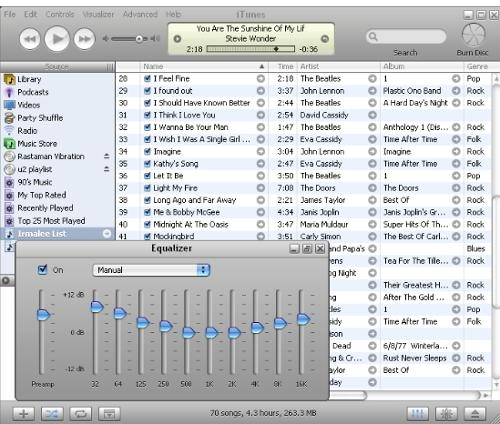Screen dimensions: 500x424
Task: Click the 1K equalizer slider handle
Action: 211,333
